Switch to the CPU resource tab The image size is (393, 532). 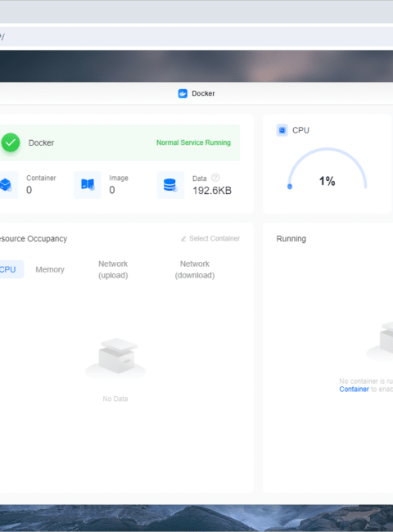pos(10,269)
